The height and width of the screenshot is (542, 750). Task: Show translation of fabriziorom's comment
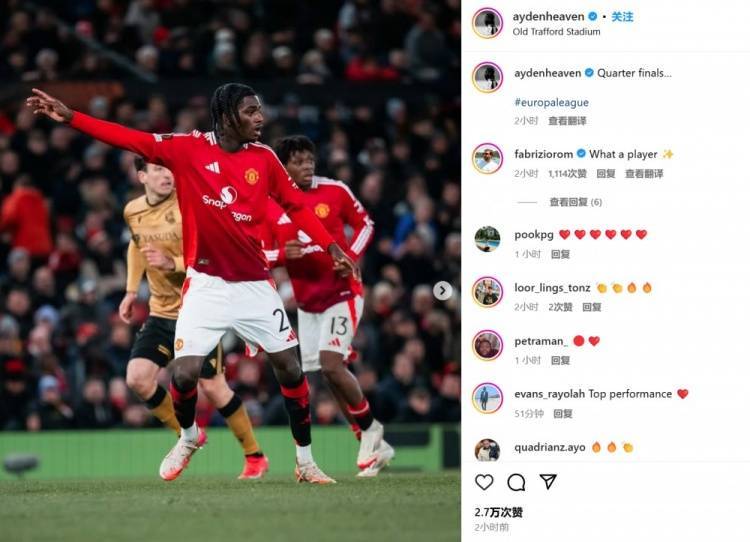(x=644, y=174)
